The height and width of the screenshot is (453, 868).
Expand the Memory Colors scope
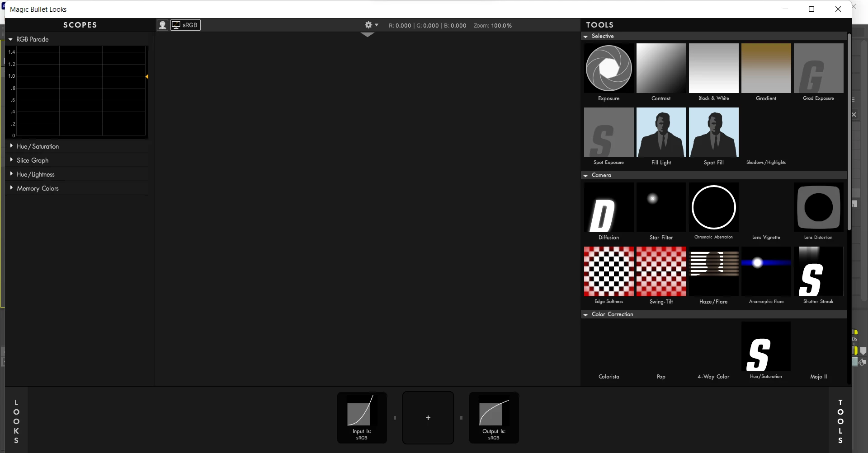click(11, 188)
